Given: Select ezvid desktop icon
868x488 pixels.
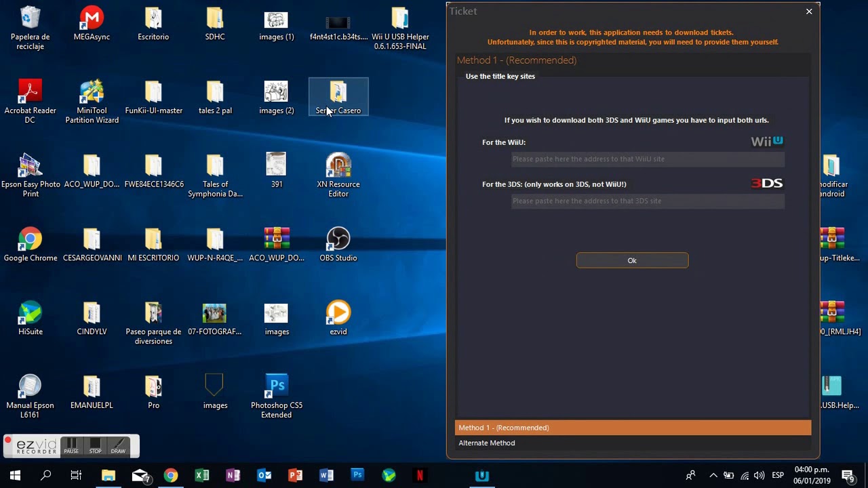Looking at the screenshot, I should pyautogui.click(x=338, y=319).
